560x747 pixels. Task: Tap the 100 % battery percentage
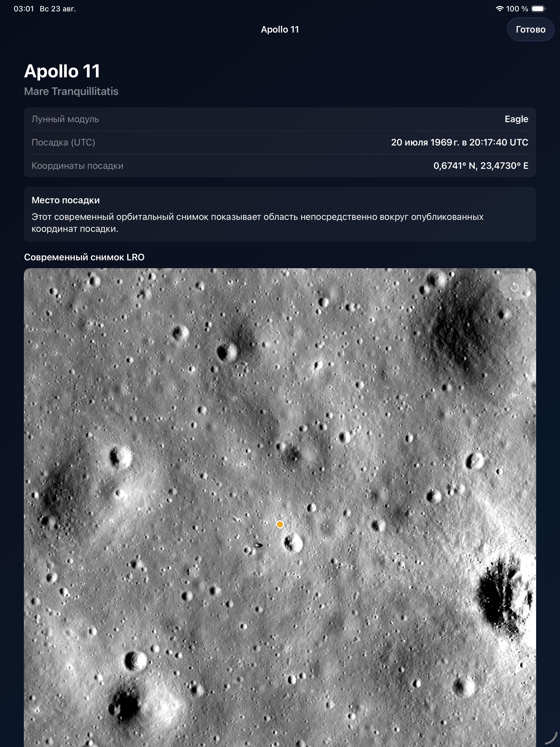click(x=517, y=9)
